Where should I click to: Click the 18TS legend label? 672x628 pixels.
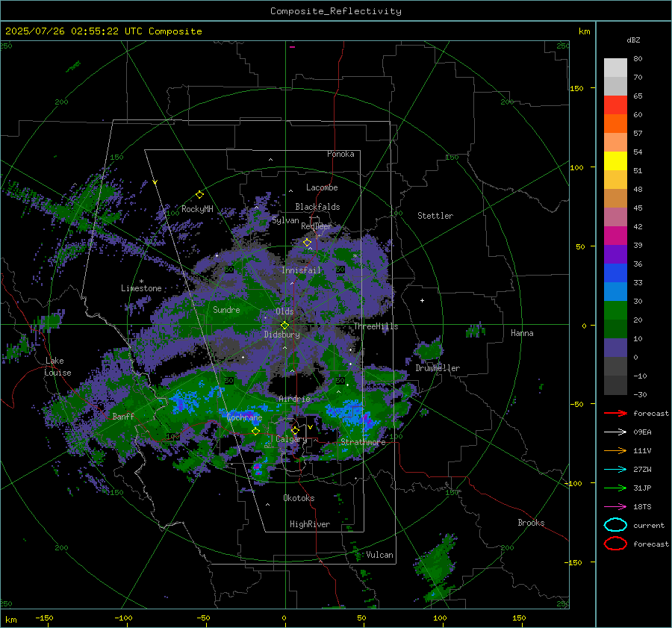pos(642,507)
